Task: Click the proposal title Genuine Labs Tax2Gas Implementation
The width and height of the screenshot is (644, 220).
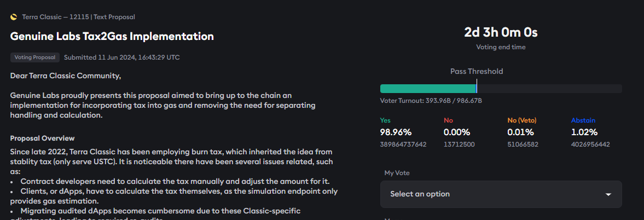Action: [x=112, y=36]
